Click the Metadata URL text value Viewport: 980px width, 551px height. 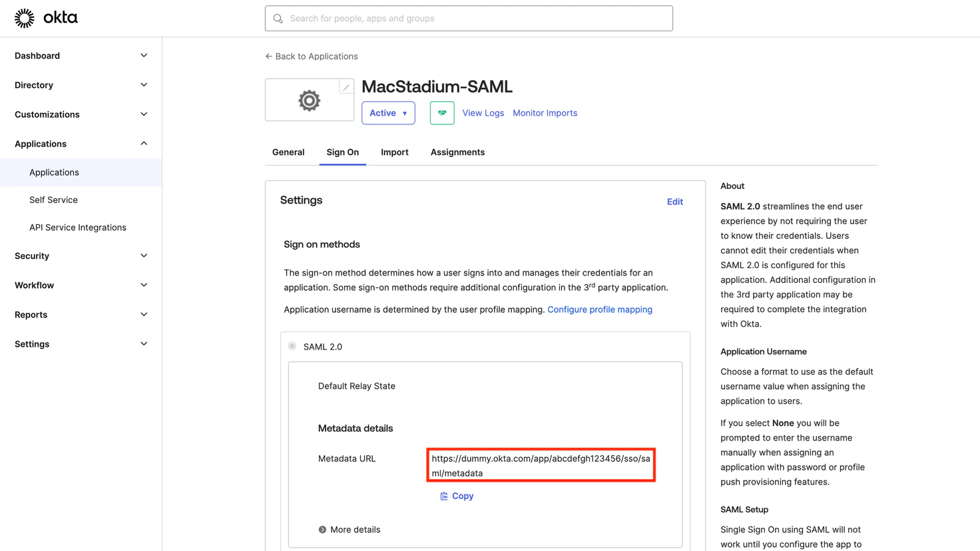541,466
